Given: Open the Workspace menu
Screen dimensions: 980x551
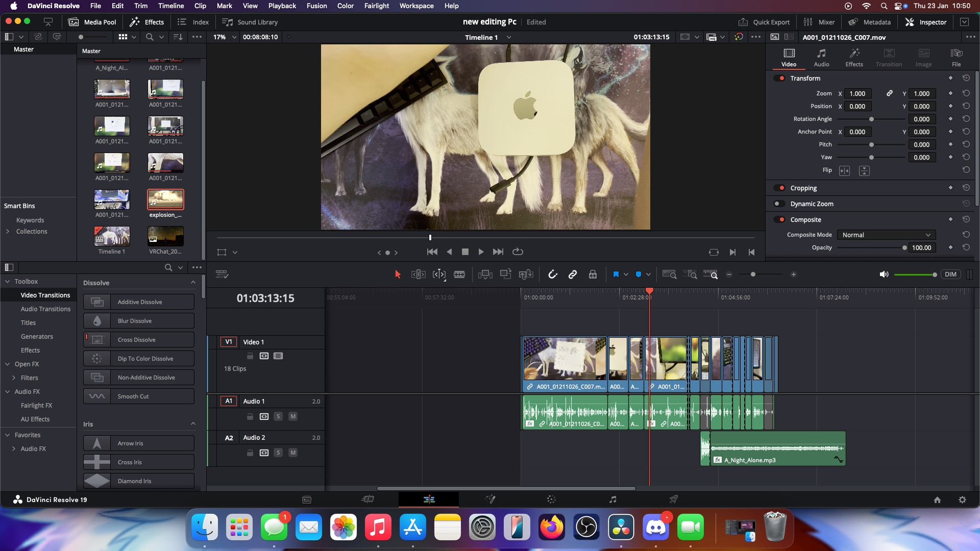Looking at the screenshot, I should tap(416, 6).
